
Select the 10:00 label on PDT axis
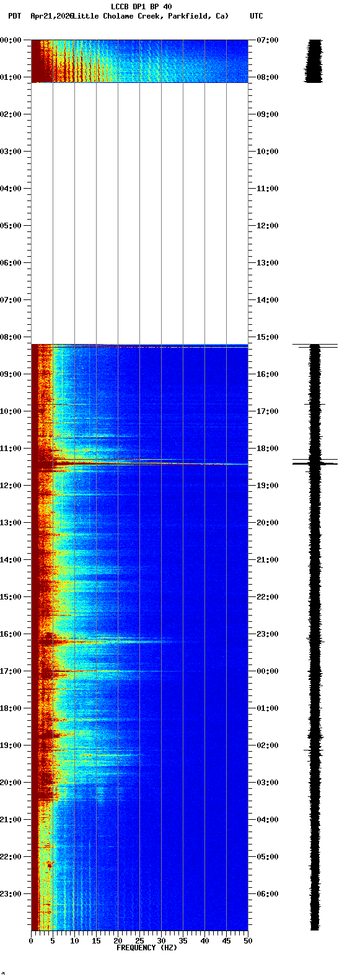tap(11, 411)
